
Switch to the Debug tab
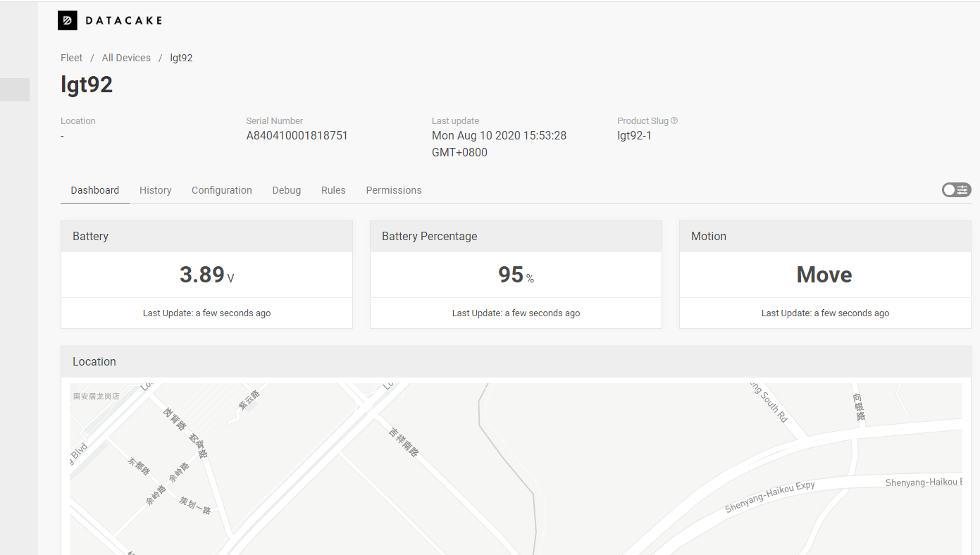[x=287, y=190]
